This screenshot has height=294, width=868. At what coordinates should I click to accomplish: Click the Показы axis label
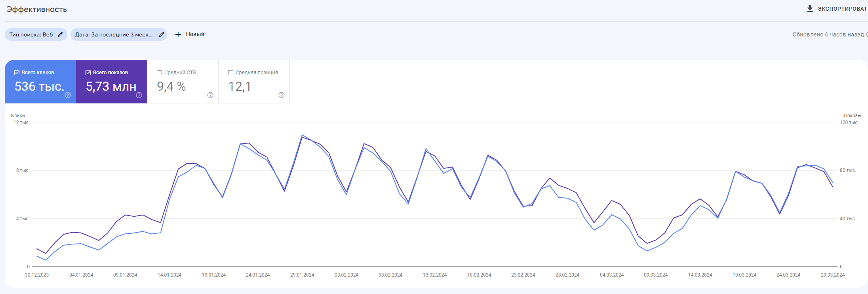tap(853, 116)
